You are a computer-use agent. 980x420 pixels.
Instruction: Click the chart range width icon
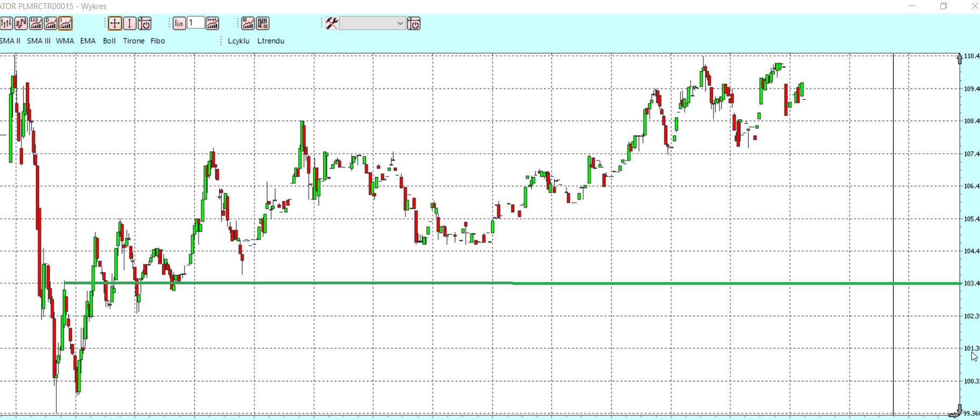pos(213,23)
